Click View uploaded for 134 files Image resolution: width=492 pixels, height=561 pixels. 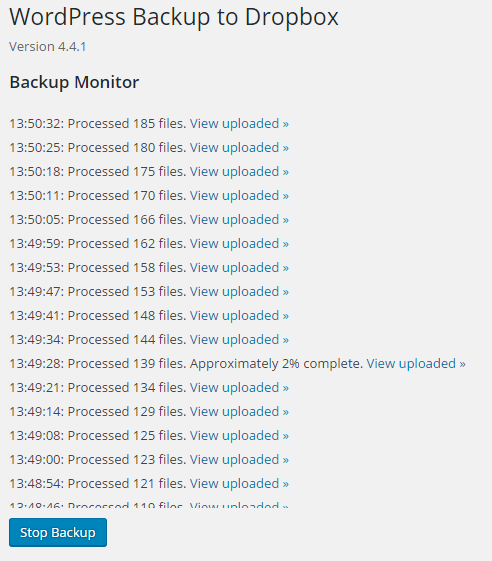239,387
